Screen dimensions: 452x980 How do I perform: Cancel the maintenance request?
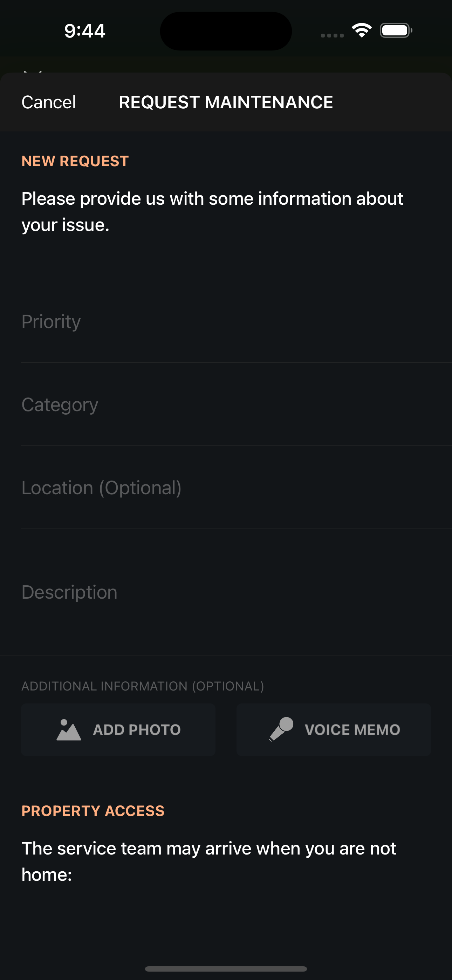pyautogui.click(x=49, y=102)
